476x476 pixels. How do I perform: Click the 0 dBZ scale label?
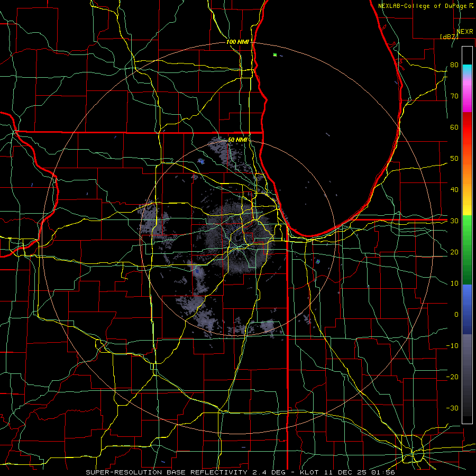click(x=456, y=315)
